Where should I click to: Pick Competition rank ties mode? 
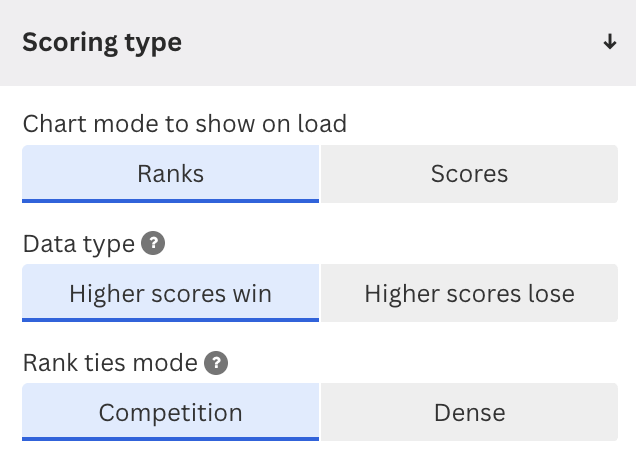point(170,412)
